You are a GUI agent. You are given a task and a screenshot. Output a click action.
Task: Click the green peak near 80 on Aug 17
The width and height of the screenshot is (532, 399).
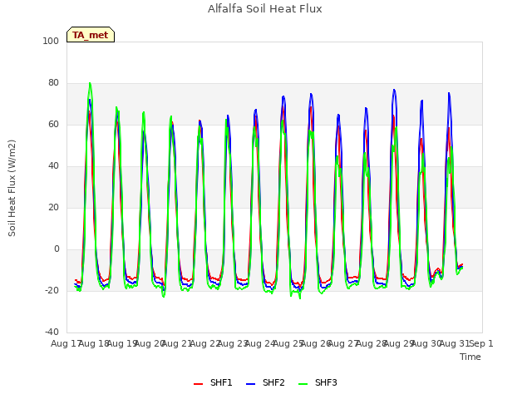[90, 83]
